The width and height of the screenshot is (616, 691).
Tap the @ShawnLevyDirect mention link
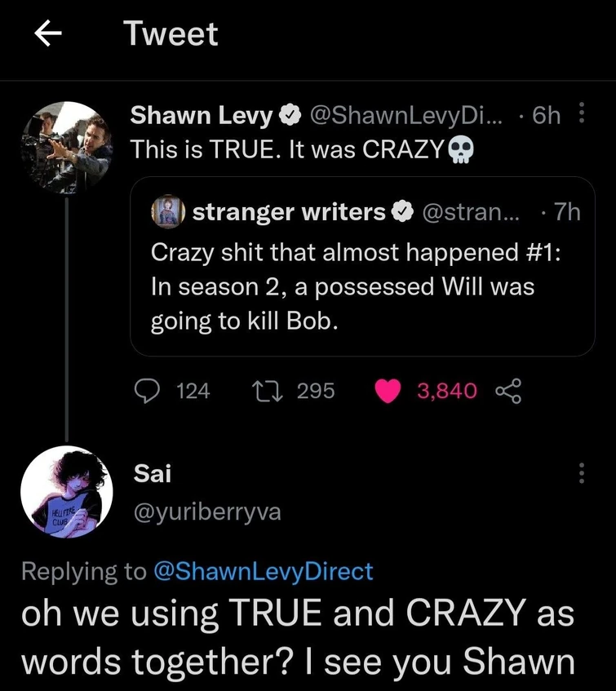click(263, 571)
